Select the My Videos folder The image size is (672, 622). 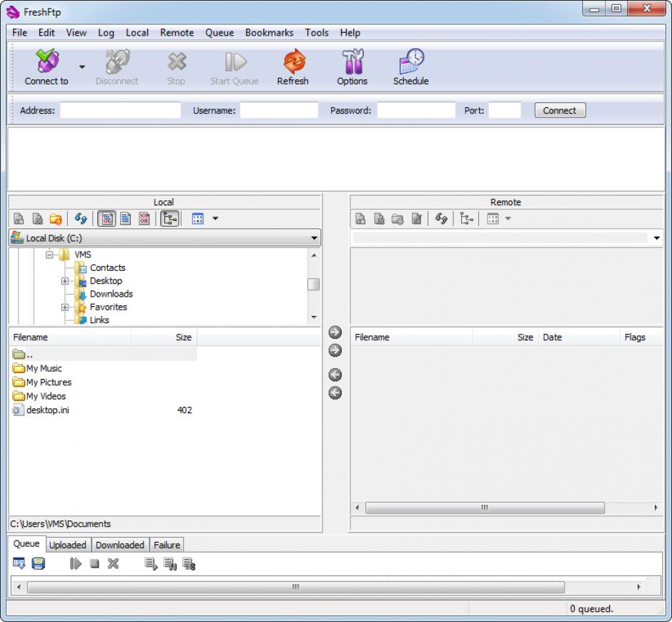click(46, 396)
